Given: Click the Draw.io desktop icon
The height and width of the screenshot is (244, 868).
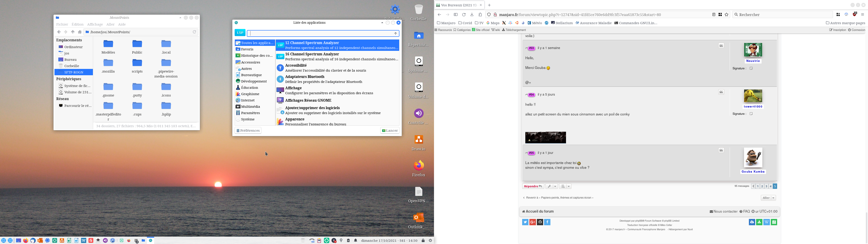Looking at the screenshot, I should (418, 140).
